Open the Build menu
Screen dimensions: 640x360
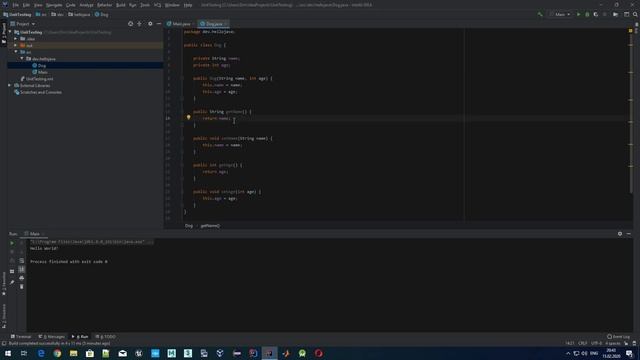coord(121,5)
